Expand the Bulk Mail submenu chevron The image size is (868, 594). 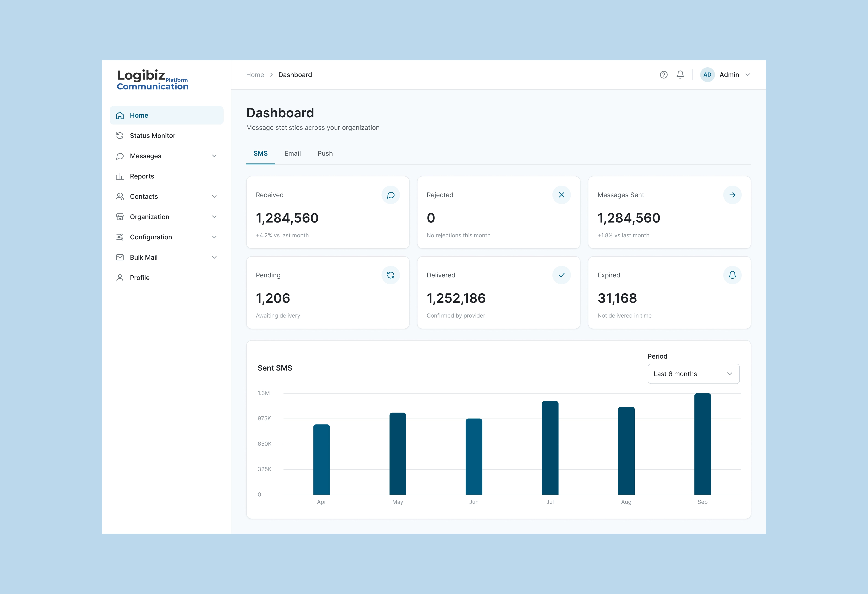click(x=214, y=257)
